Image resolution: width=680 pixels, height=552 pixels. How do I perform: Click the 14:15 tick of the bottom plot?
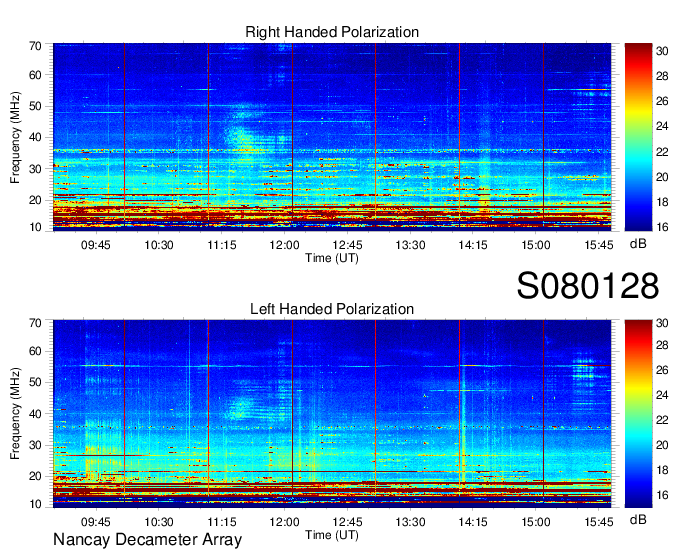[473, 522]
